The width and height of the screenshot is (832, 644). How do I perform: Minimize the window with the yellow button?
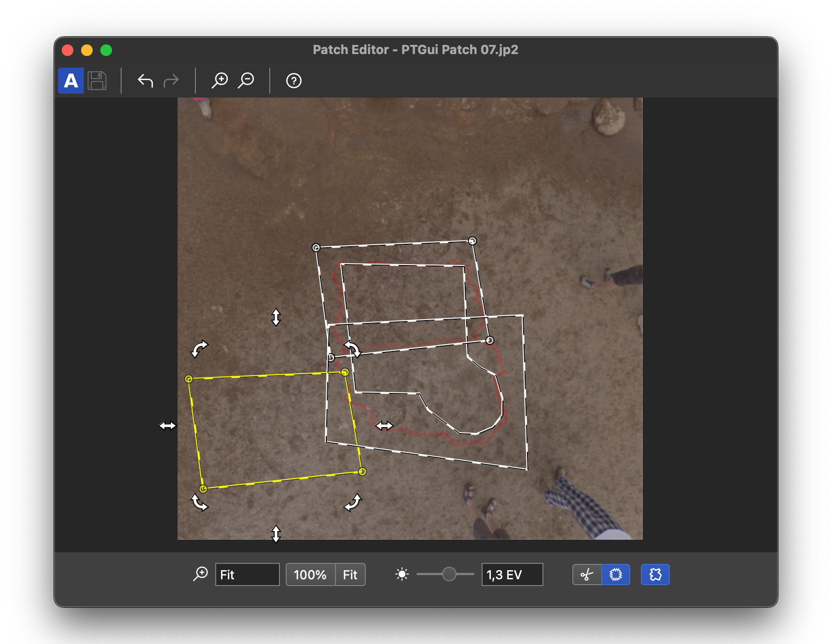pyautogui.click(x=87, y=50)
